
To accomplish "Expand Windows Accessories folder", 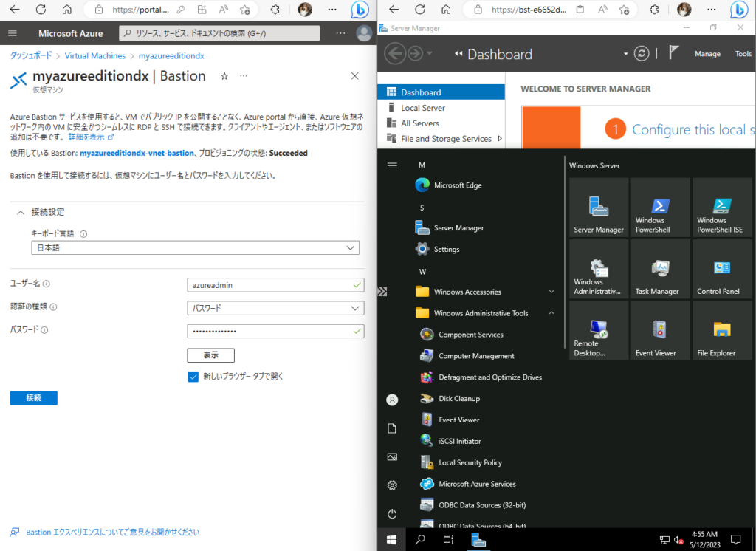I will click(x=551, y=292).
